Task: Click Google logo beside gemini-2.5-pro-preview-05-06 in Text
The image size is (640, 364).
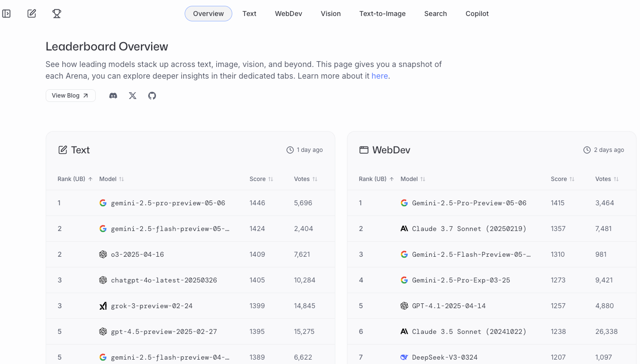Action: click(103, 203)
